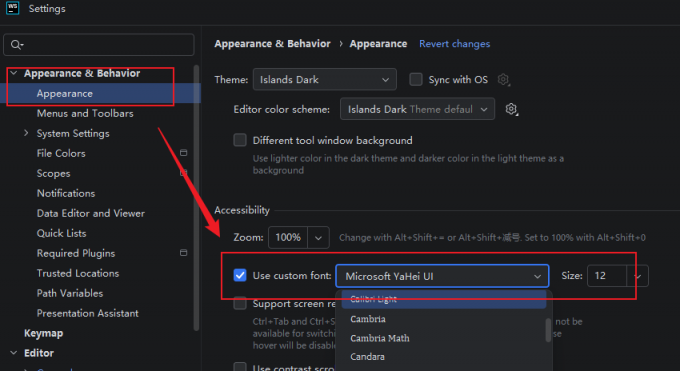
Task: Expand the System Settings tree node
Action: click(26, 133)
